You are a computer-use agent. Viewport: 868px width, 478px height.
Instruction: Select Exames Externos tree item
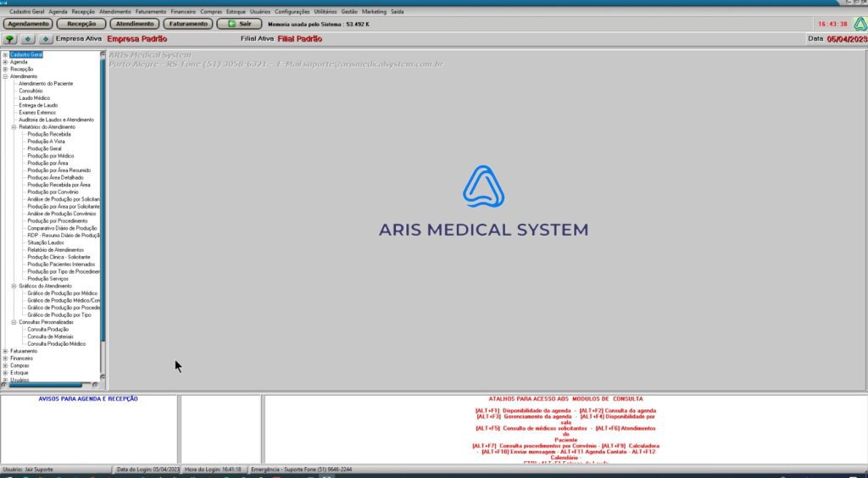tap(37, 113)
